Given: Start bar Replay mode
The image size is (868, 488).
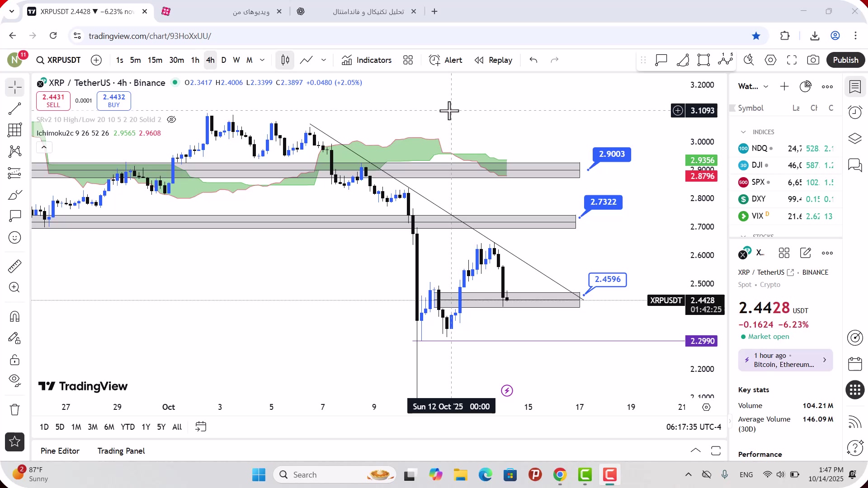Looking at the screenshot, I should (493, 60).
